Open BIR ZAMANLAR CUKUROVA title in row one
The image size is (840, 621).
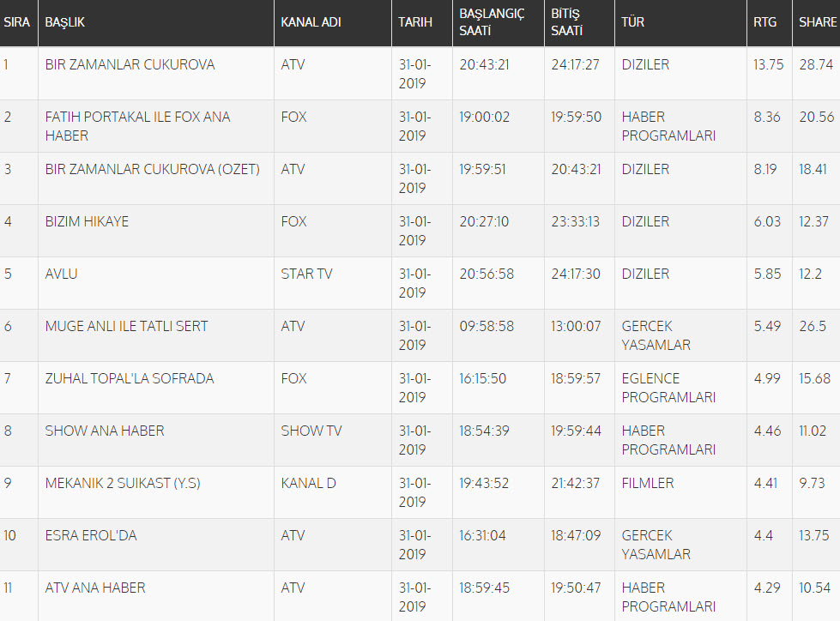(x=130, y=65)
